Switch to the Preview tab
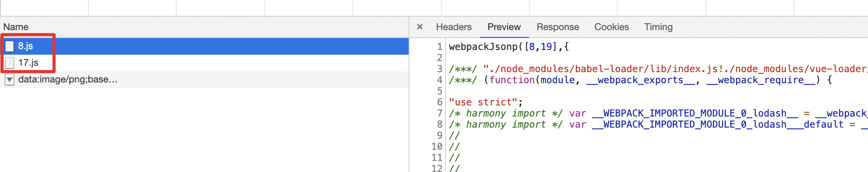 click(504, 27)
